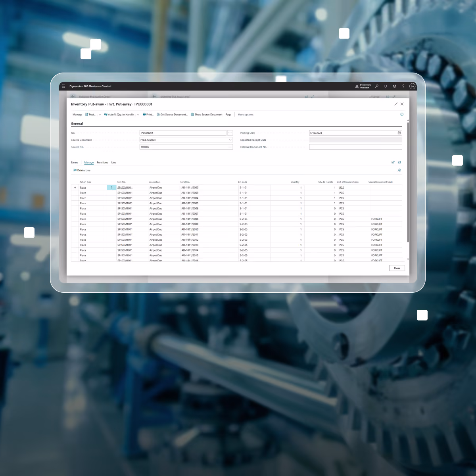Click the Close button
This screenshot has width=476, height=476.
click(397, 268)
